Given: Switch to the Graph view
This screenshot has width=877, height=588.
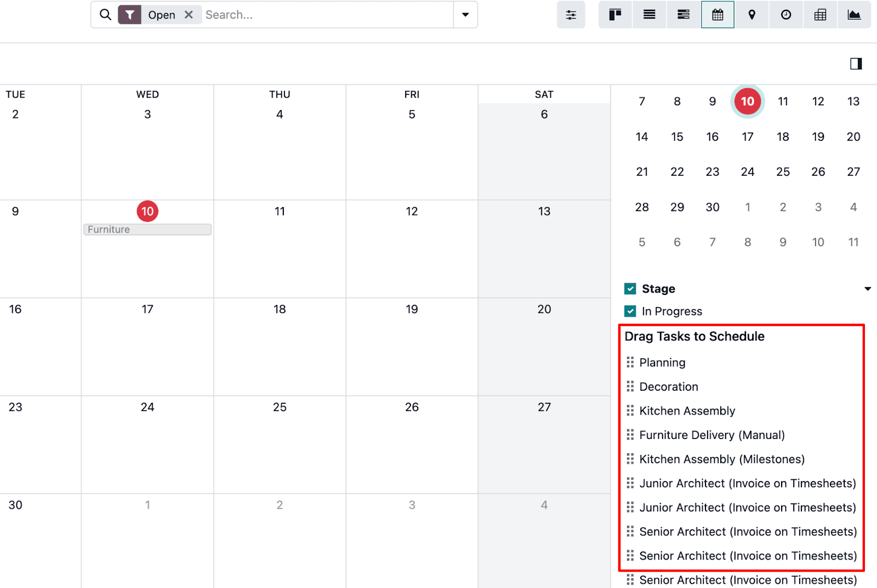Looking at the screenshot, I should (853, 15).
